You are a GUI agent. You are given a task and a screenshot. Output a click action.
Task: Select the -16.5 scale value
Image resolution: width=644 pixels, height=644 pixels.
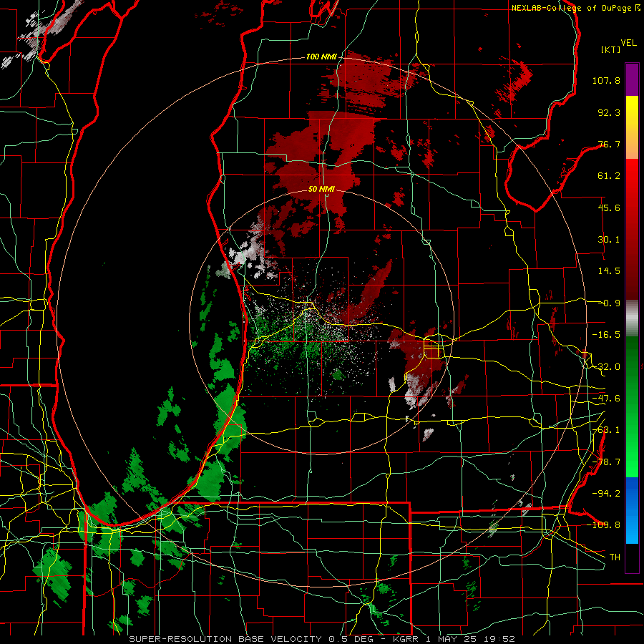606,335
